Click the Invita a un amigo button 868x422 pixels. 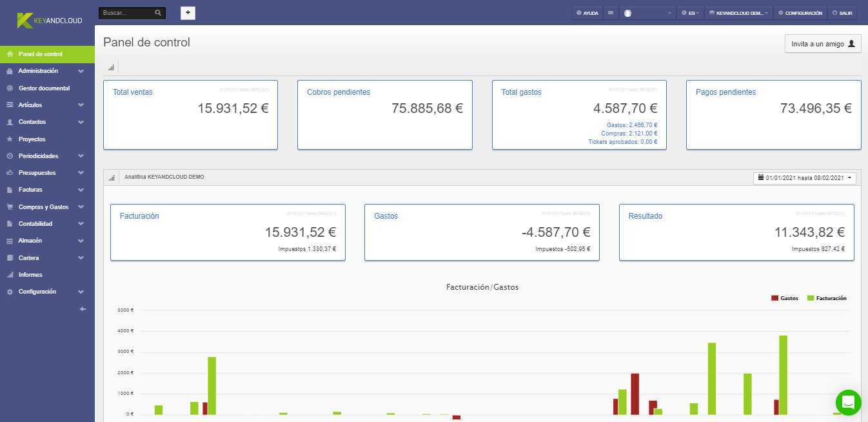(822, 44)
